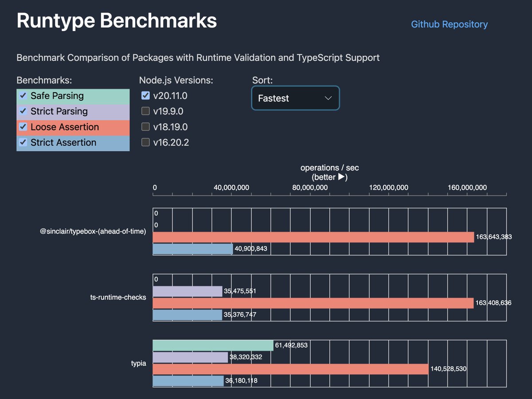Viewport: 532px width, 399px height.
Task: Click the typia Strict Assertion bar 36,180,118
Action: tap(188, 380)
